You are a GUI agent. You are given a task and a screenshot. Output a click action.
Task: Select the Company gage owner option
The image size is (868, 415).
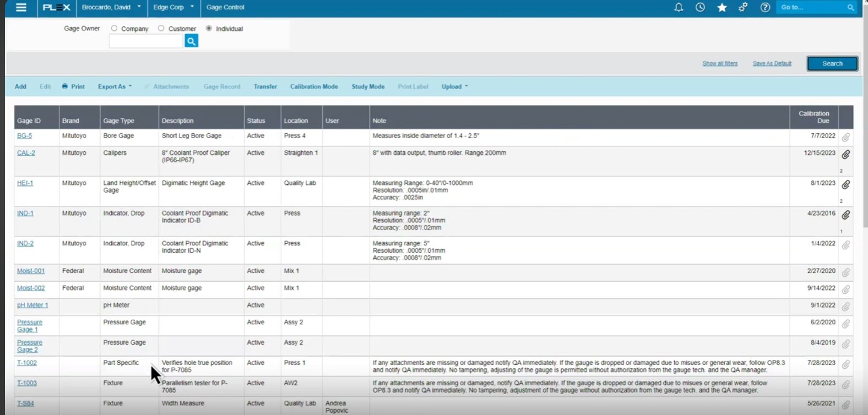115,29
